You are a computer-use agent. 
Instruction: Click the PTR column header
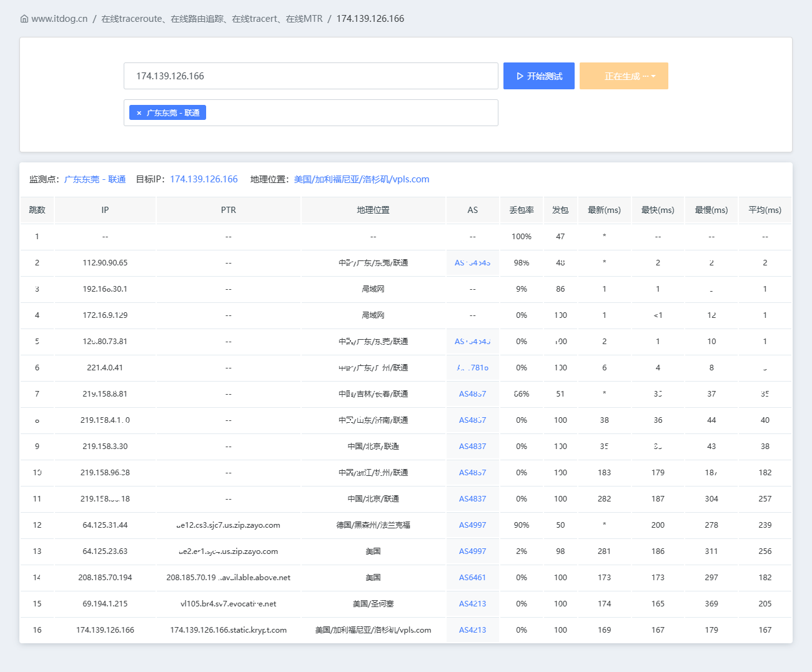(229, 210)
